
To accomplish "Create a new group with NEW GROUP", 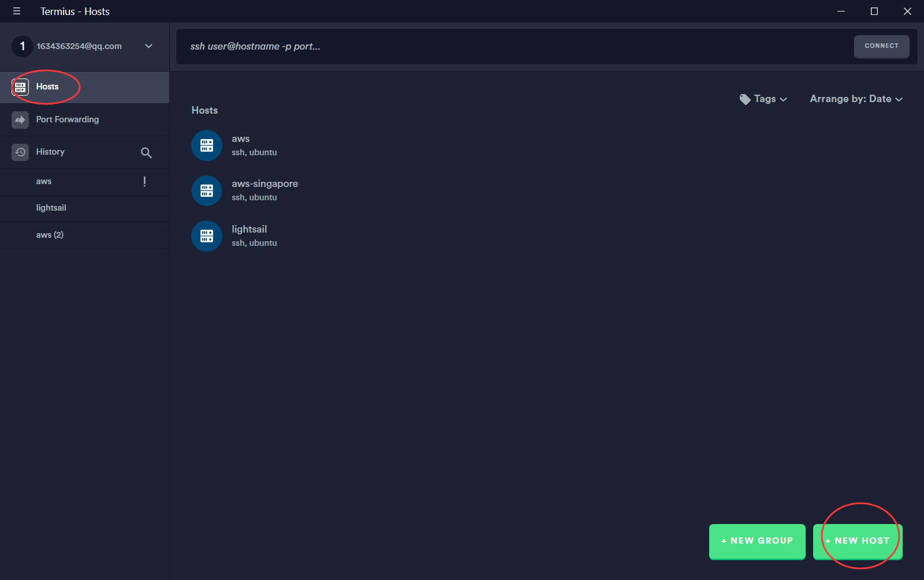I will coord(757,541).
